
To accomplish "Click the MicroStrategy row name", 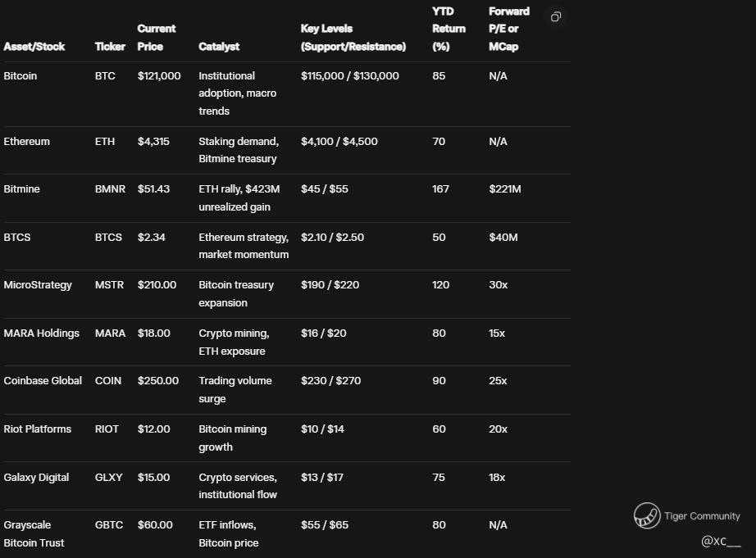I will click(38, 285).
